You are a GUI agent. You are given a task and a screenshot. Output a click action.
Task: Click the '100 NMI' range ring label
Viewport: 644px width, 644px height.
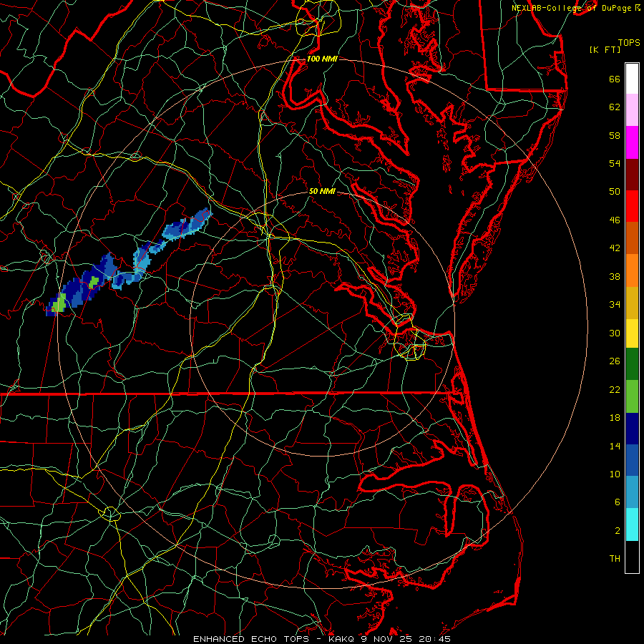[x=322, y=59]
